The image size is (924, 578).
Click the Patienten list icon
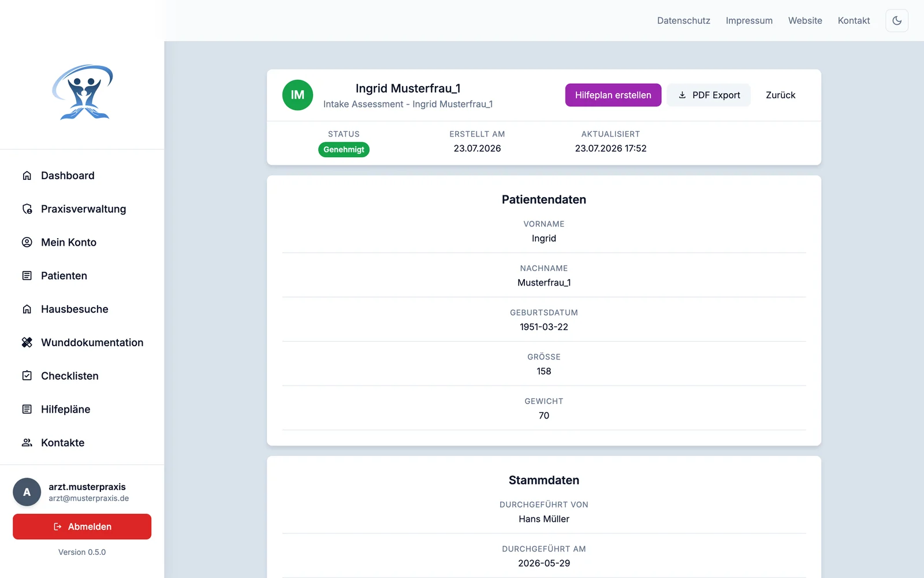click(27, 276)
